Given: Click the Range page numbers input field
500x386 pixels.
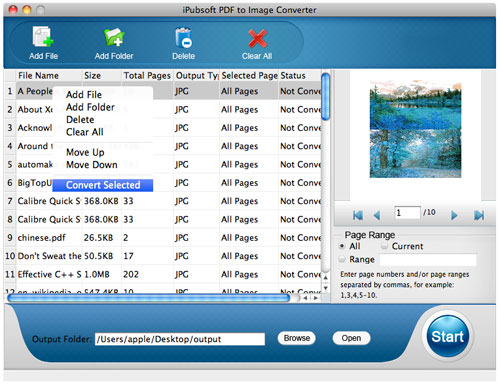Looking at the screenshot, I should 428,260.
